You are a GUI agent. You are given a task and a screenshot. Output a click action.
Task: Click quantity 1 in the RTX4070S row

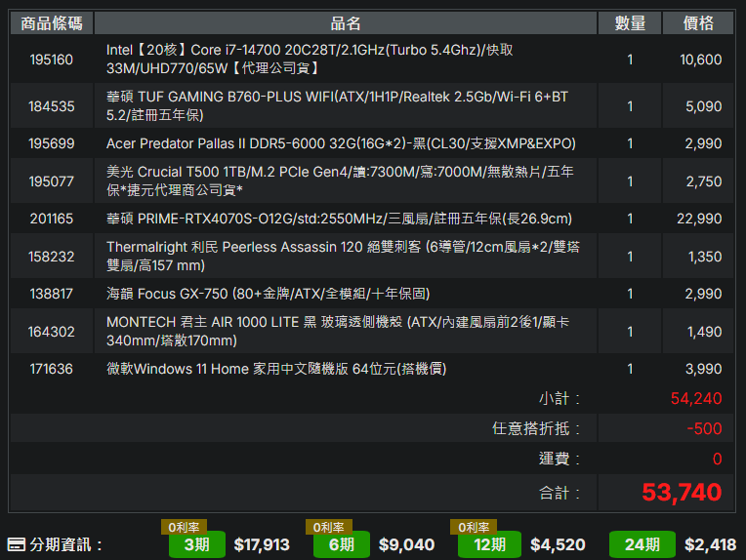pyautogui.click(x=630, y=219)
